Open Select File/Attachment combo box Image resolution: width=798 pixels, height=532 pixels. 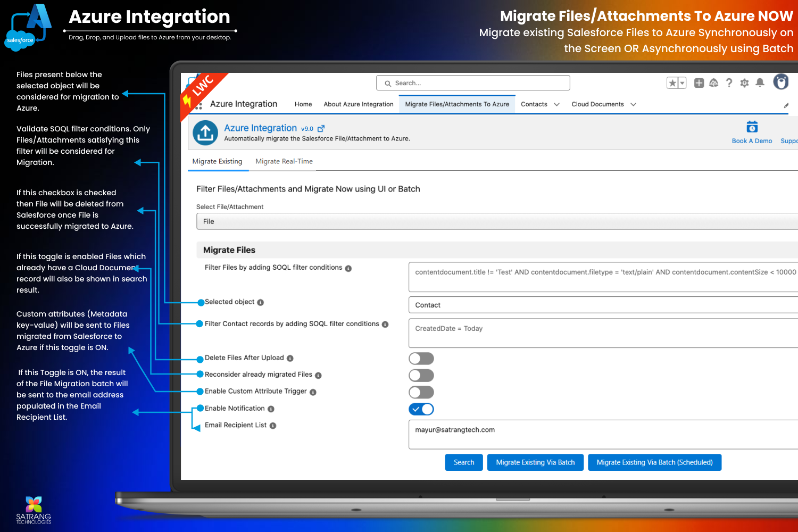pos(497,221)
